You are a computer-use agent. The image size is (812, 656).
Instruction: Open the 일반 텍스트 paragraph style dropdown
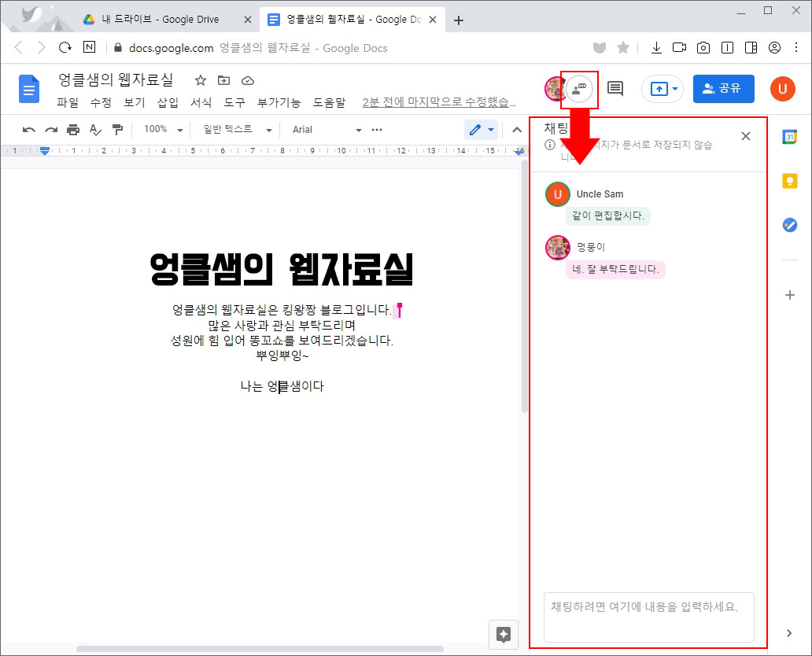point(237,130)
